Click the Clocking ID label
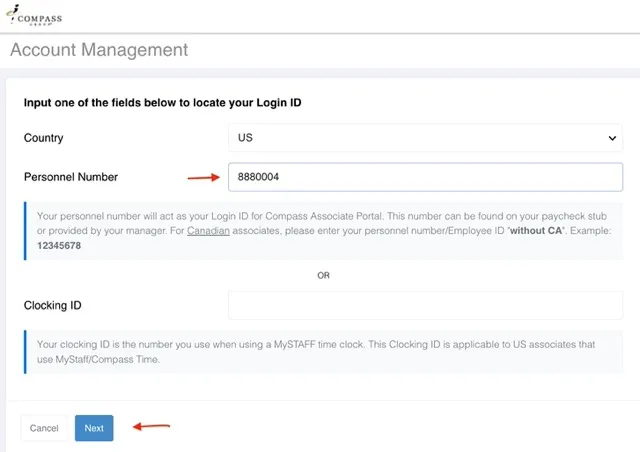The image size is (640, 452). [x=53, y=305]
